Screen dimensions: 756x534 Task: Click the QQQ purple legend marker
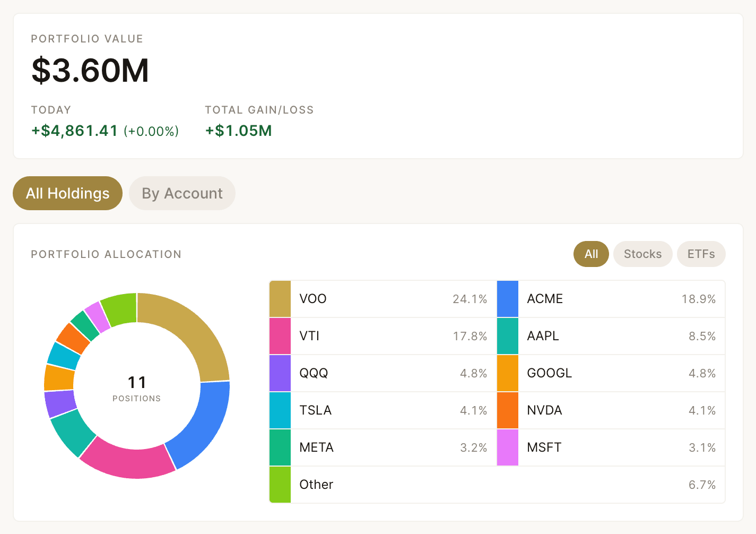(x=280, y=373)
